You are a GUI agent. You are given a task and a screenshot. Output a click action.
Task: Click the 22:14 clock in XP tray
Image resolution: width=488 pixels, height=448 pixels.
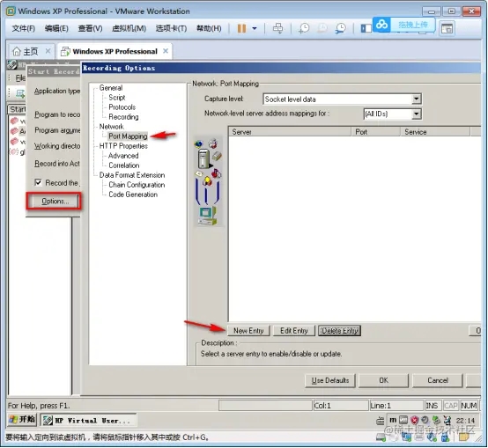[465, 421]
